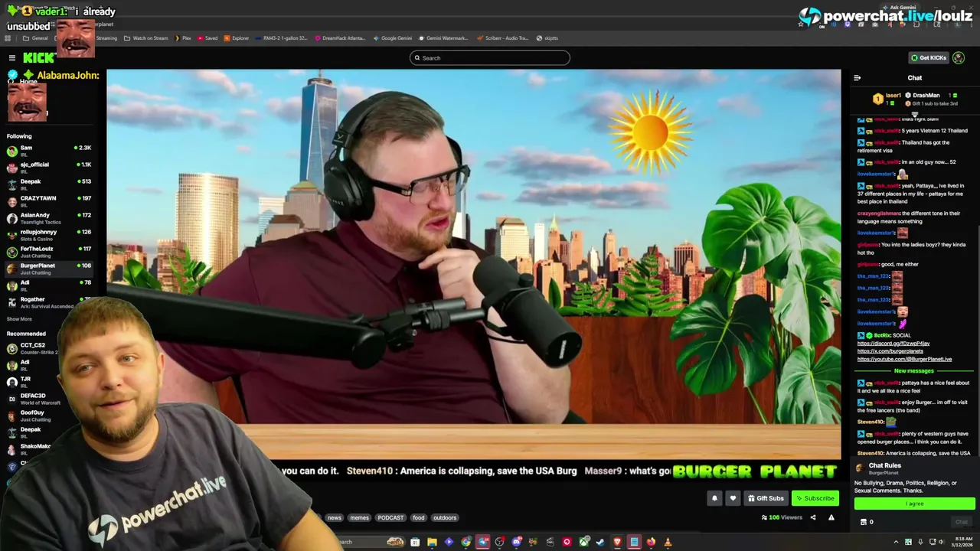Open the Xbox app from the taskbar

pos(583,542)
